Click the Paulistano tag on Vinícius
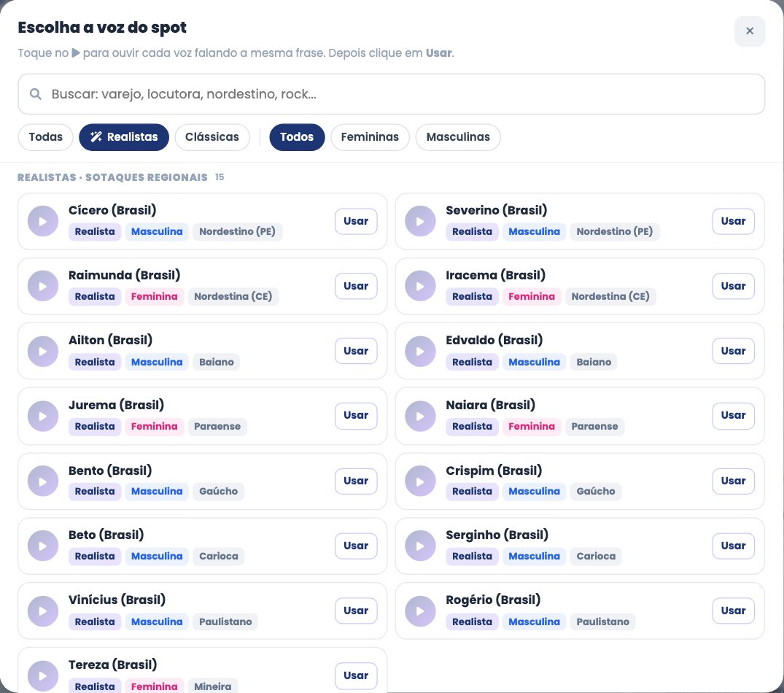The width and height of the screenshot is (784, 693). (x=225, y=622)
